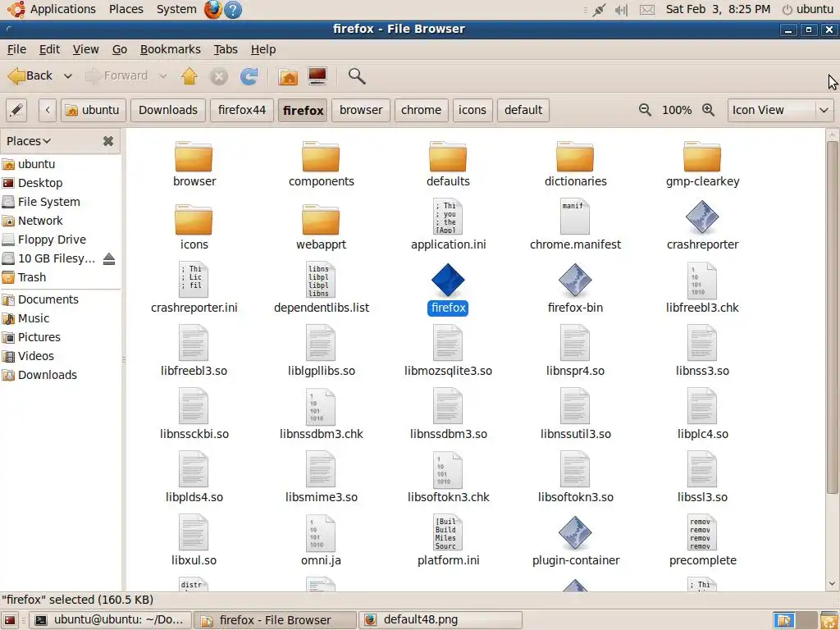Image resolution: width=840 pixels, height=630 pixels.
Task: Click the mail envelope indicator icon
Action: [x=647, y=10]
